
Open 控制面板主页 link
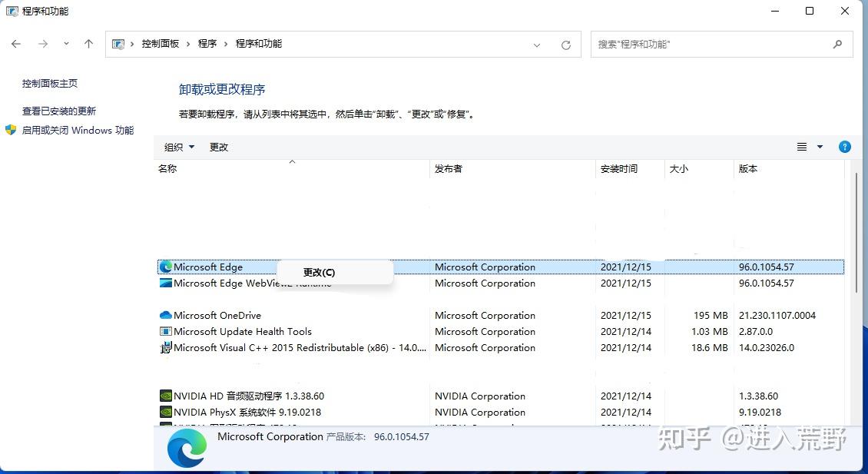tap(50, 84)
